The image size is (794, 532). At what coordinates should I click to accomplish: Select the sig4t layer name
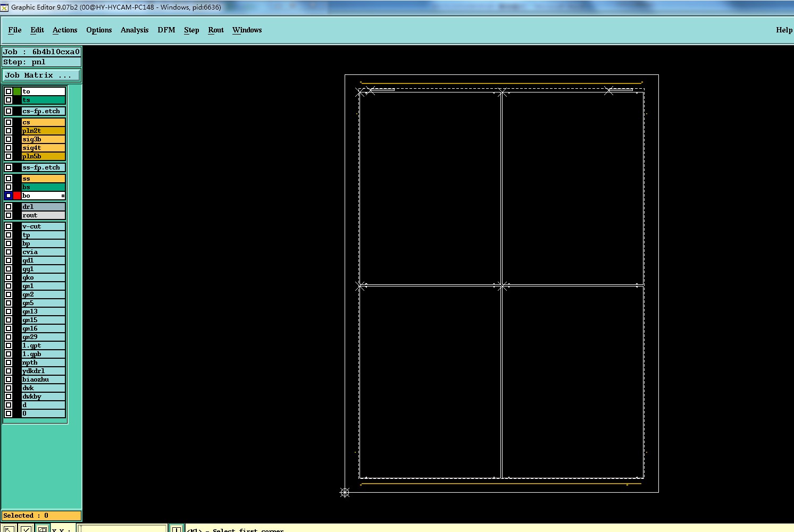click(x=43, y=148)
